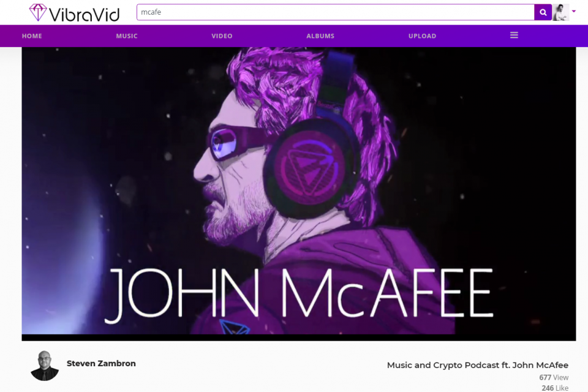Click the user profile avatar in header
Image resolution: width=588 pixels, height=392 pixels.
click(x=560, y=12)
